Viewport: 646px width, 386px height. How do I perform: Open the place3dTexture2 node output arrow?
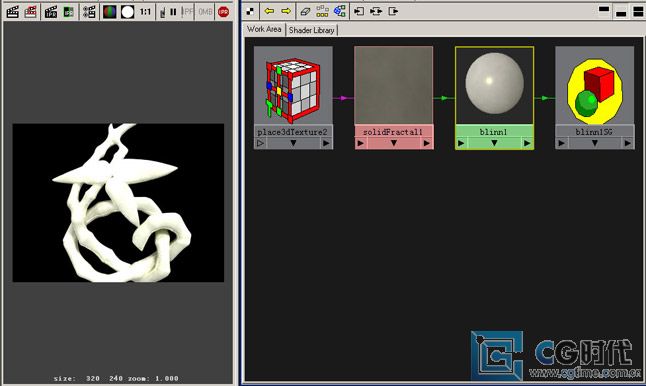click(x=326, y=143)
